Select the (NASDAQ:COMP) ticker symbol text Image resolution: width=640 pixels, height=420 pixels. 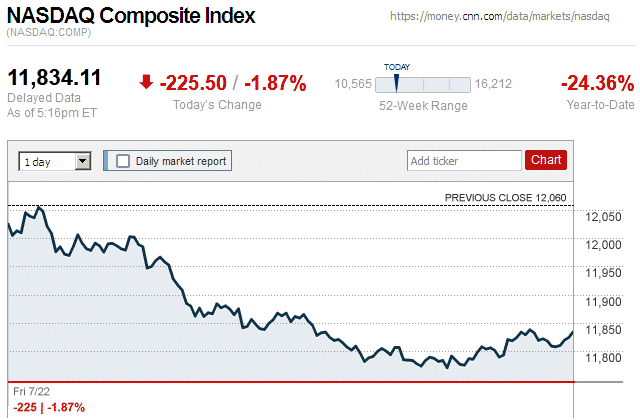[49, 33]
